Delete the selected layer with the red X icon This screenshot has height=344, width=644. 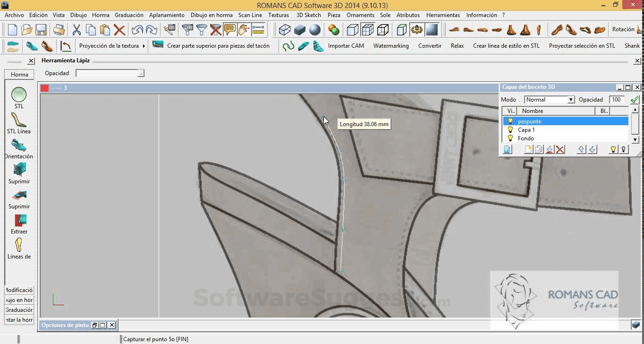tap(559, 149)
